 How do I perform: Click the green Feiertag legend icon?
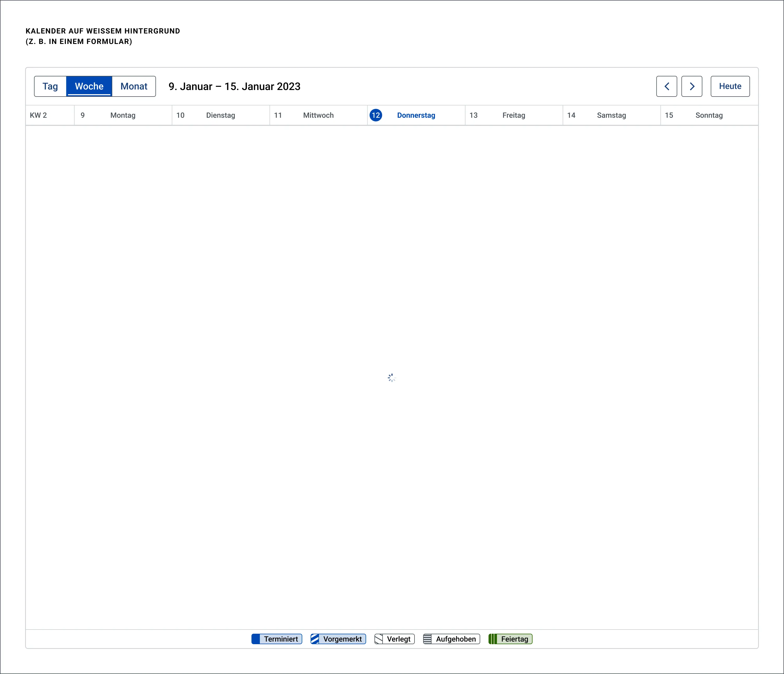click(493, 639)
